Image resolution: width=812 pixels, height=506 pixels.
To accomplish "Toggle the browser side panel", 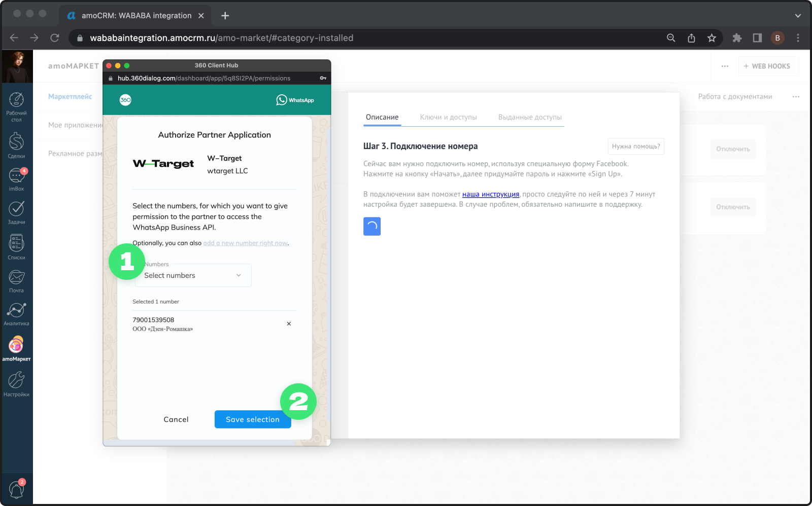I will tap(757, 38).
